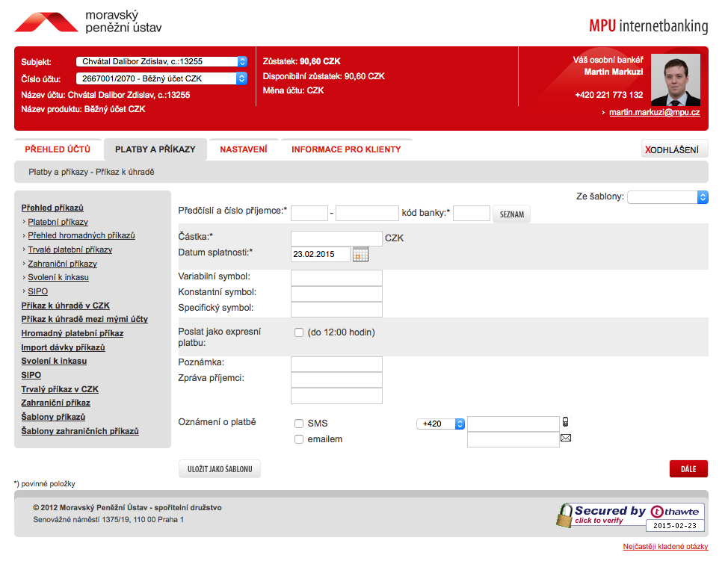Image resolution: width=728 pixels, height=567 pixels.
Task: Click the mobile phone icon beside SMS field
Action: (x=565, y=422)
